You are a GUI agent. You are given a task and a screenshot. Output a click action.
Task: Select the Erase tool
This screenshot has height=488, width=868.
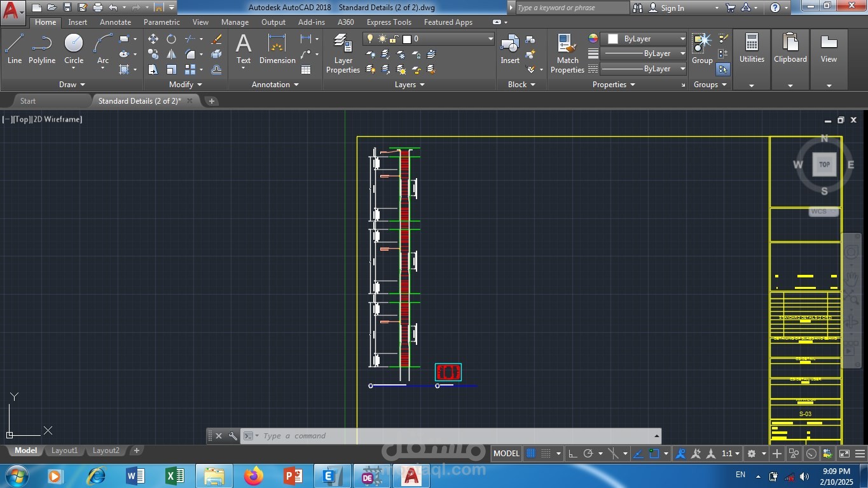(216, 39)
